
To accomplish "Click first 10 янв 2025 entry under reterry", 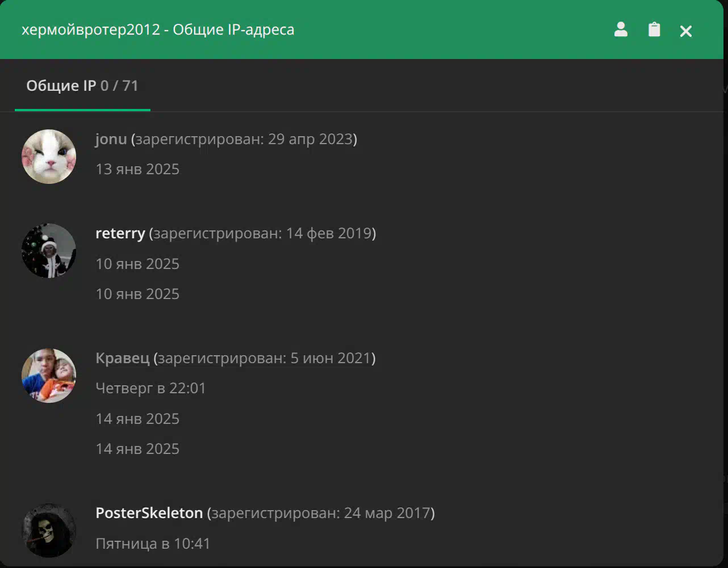I will pos(137,264).
